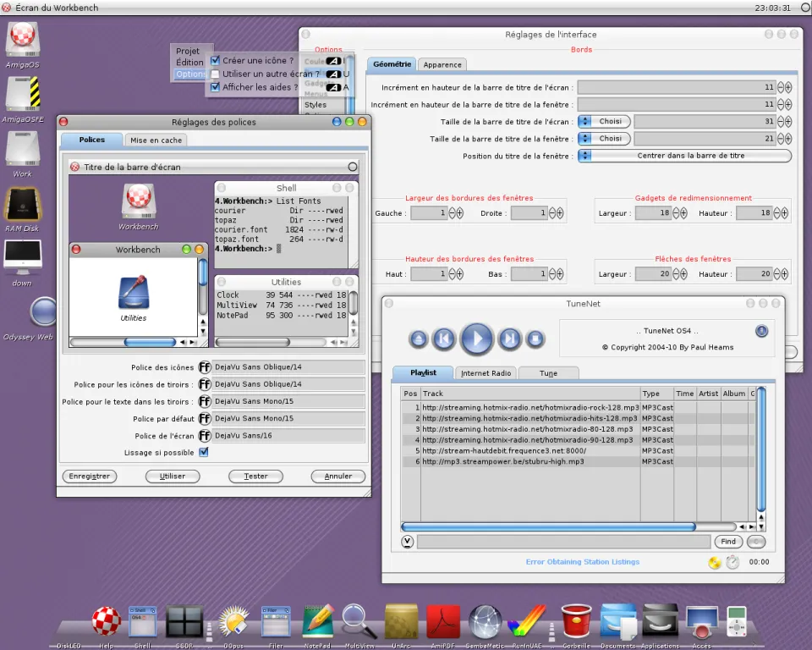Switch to the Apparence tab
The width and height of the screenshot is (812, 650).
tap(442, 65)
